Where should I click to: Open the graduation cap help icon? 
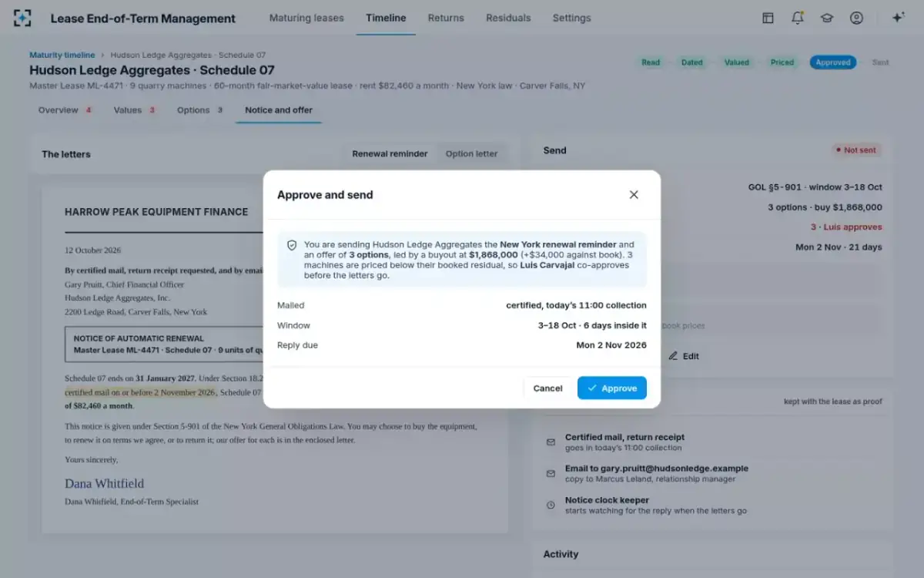[x=827, y=18]
